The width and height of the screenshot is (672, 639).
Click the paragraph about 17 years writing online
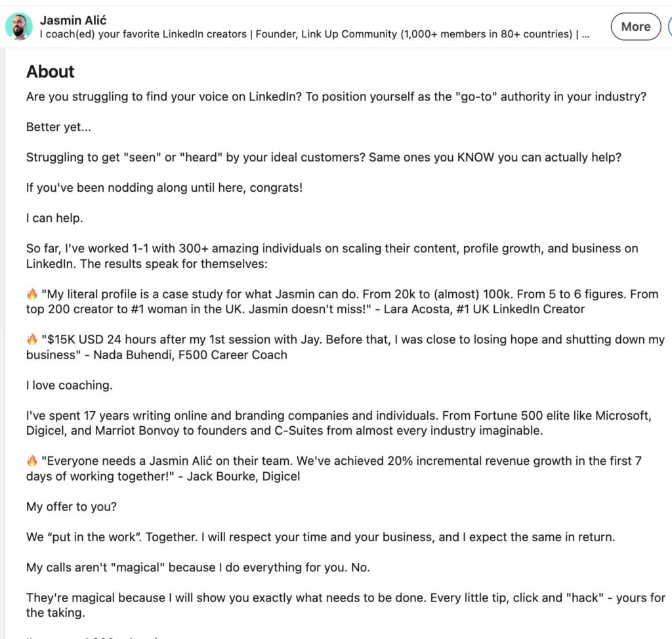339,423
